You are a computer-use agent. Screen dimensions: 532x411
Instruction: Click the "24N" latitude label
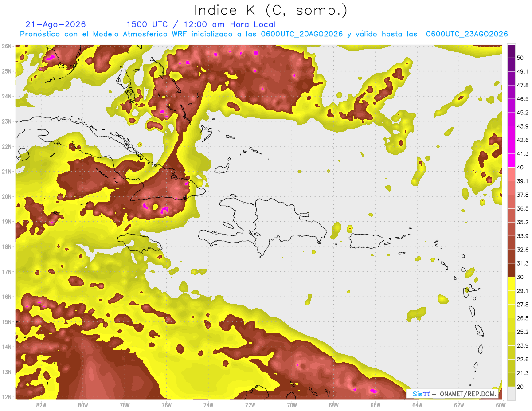tap(6, 96)
